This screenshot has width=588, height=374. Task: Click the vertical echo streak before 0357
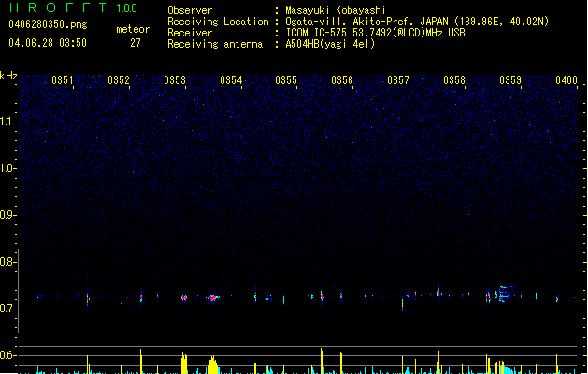(402, 304)
